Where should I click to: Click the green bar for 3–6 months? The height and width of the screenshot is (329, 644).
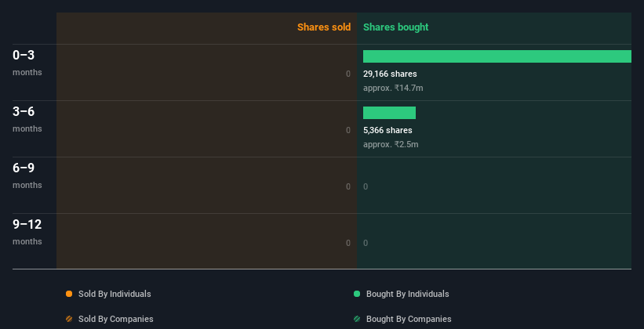[x=389, y=113]
